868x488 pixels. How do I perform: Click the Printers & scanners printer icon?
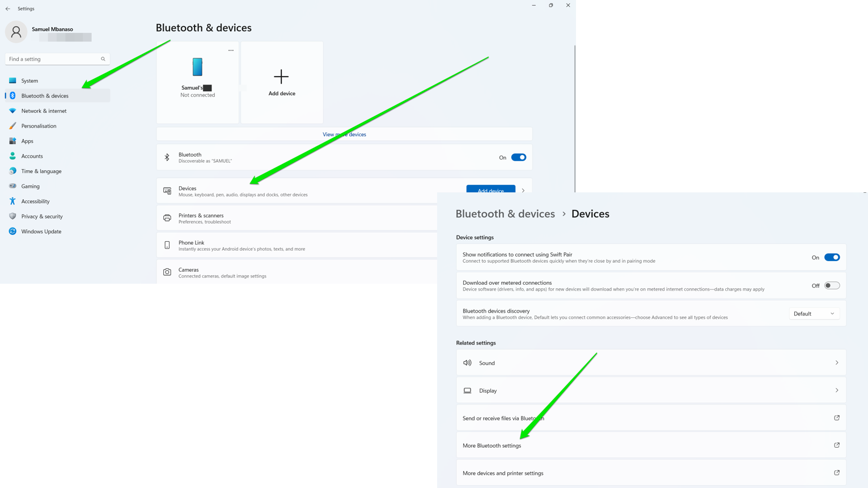pos(167,218)
